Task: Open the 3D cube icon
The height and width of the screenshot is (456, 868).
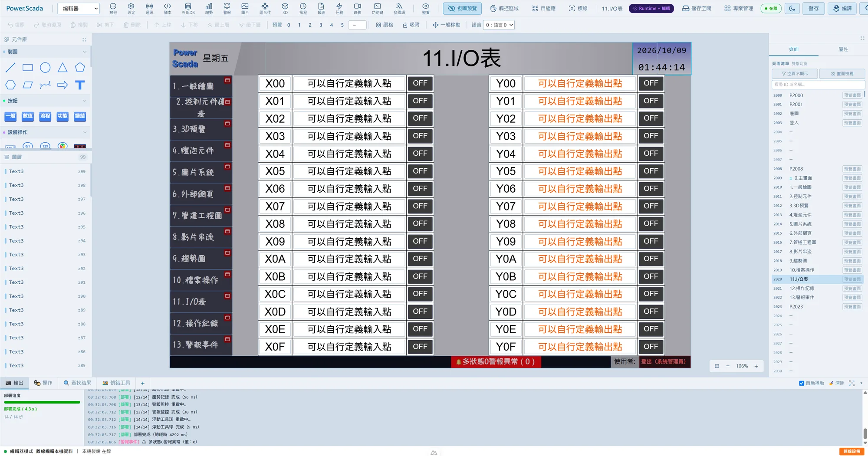Action: click(285, 8)
